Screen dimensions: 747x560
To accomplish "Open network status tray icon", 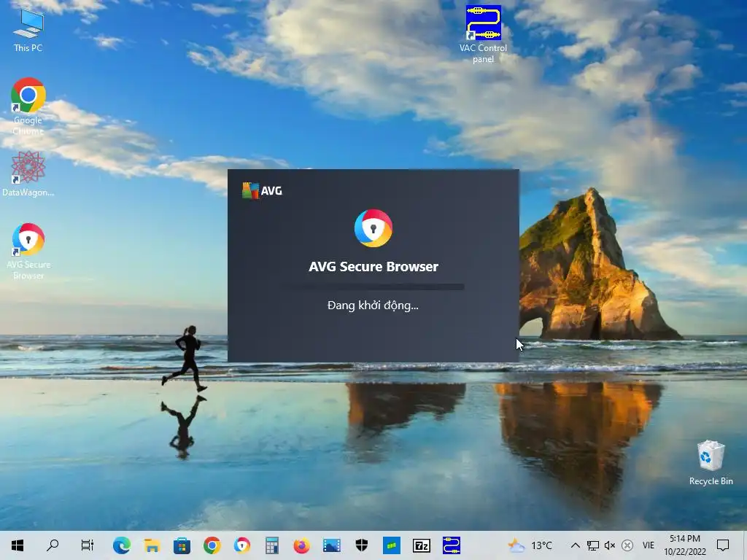I will tap(592, 545).
